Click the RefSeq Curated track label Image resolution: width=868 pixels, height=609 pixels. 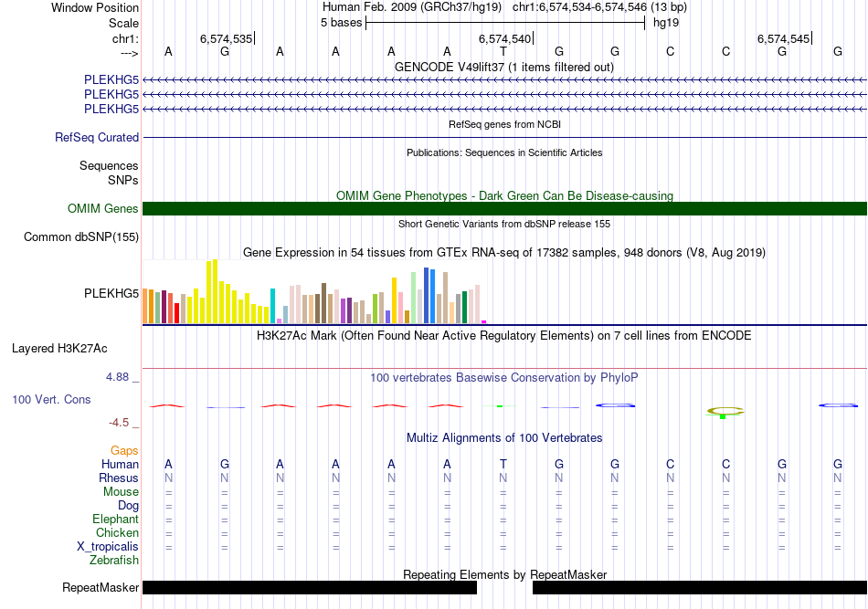click(96, 137)
